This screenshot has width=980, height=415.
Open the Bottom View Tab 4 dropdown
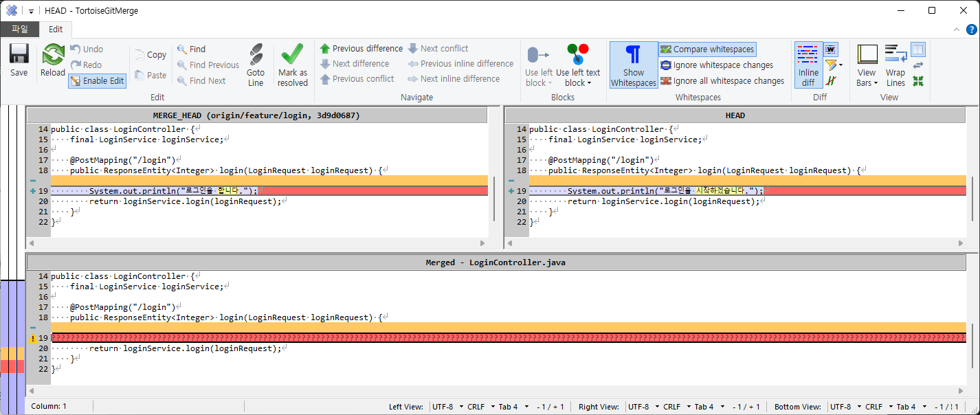click(x=911, y=407)
